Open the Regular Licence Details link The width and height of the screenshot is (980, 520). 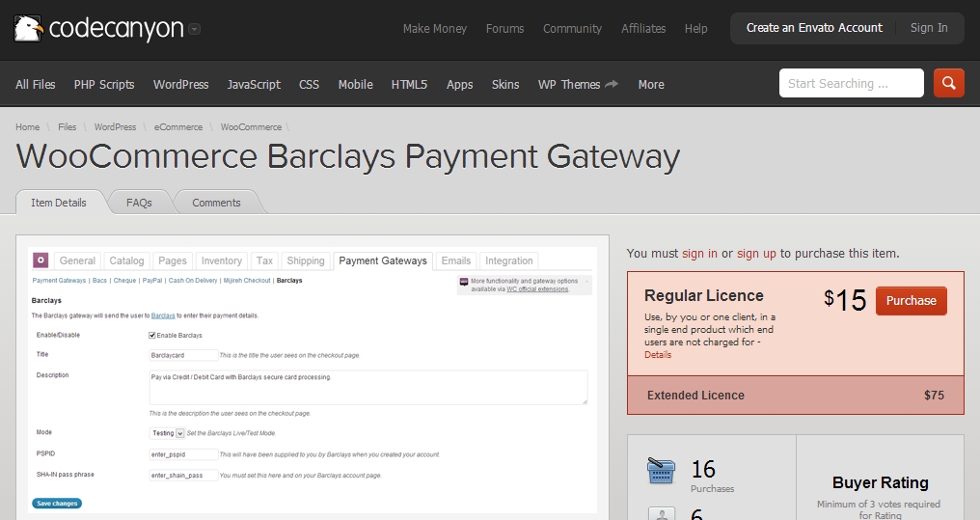point(658,354)
